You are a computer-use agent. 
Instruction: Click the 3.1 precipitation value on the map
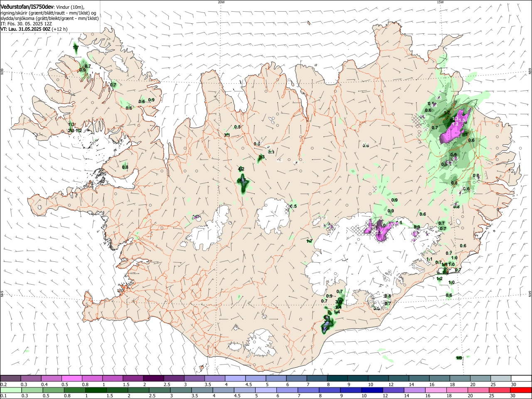tap(227, 135)
